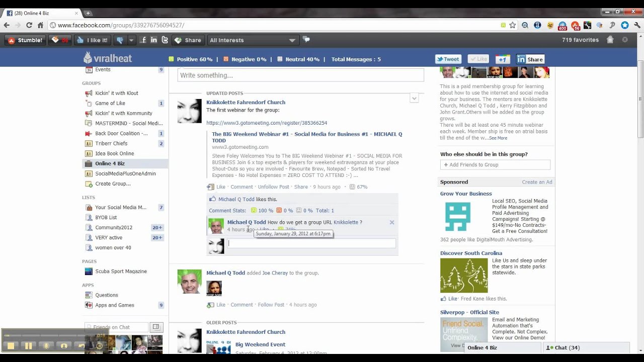The image size is (644, 362).
Task: Click the Viralheat logo
Action: (x=108, y=58)
